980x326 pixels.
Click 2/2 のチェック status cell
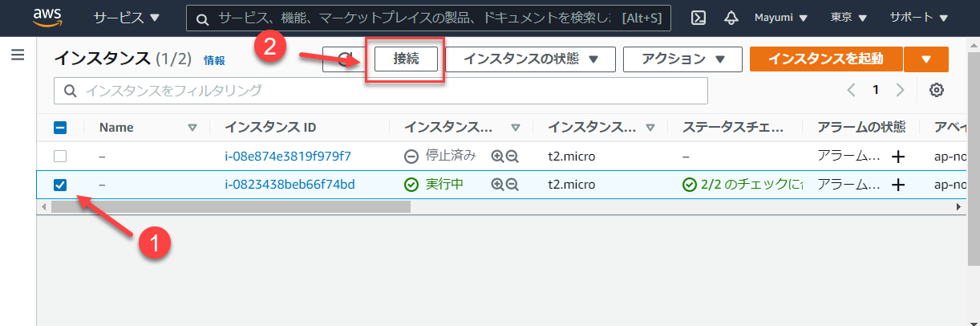click(x=742, y=185)
